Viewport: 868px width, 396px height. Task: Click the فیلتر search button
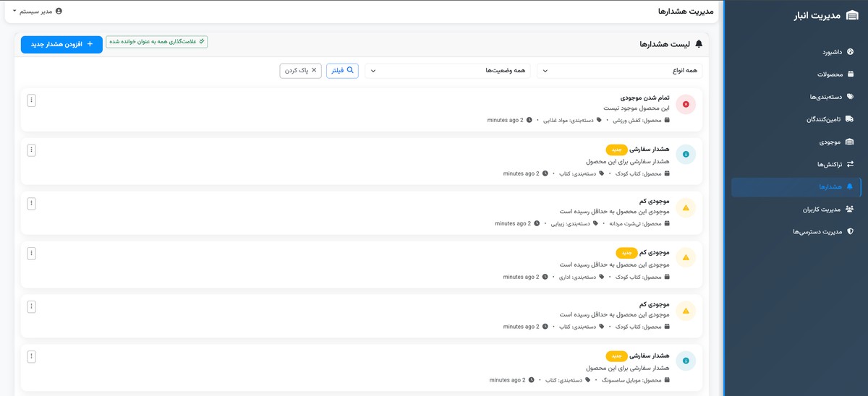(x=342, y=70)
